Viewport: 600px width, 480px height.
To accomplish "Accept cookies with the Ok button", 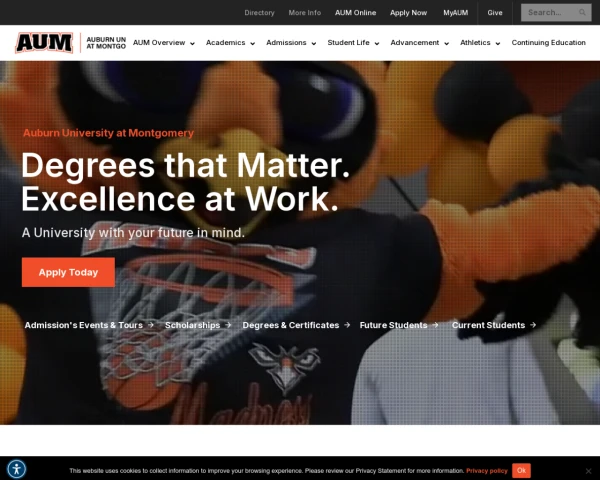I will point(521,470).
